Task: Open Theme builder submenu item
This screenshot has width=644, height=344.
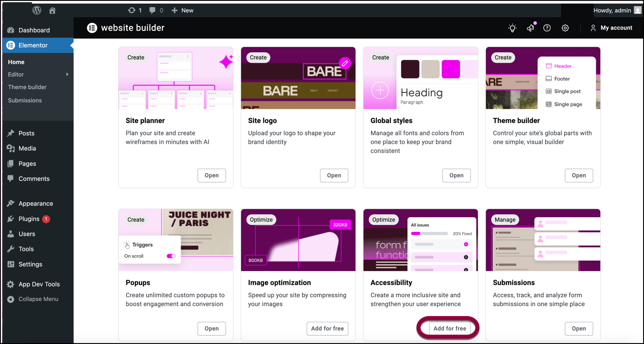Action: tap(27, 87)
